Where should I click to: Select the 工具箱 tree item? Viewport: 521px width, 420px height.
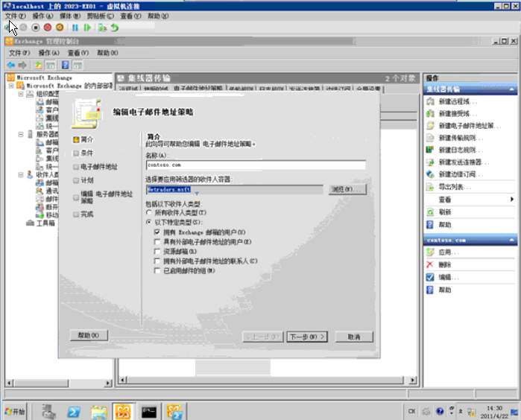(x=45, y=223)
